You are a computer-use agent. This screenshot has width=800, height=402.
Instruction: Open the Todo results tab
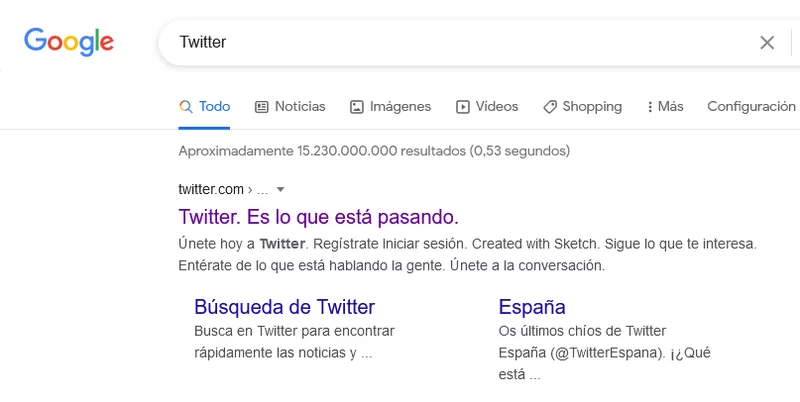tap(205, 107)
